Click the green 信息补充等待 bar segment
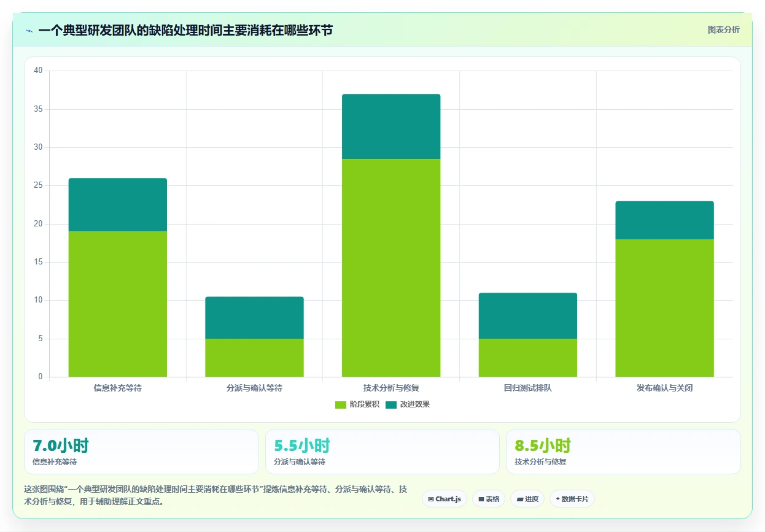This screenshot has height=532, width=765. (x=118, y=304)
